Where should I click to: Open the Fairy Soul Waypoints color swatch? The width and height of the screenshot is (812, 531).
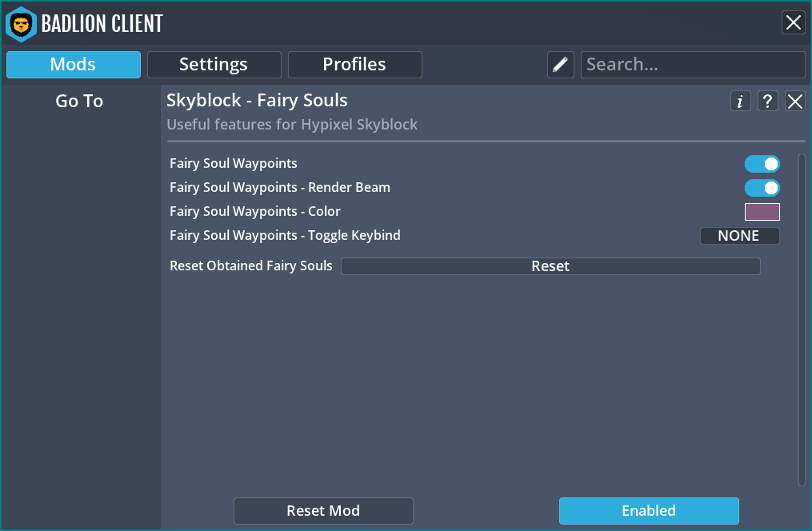762,212
